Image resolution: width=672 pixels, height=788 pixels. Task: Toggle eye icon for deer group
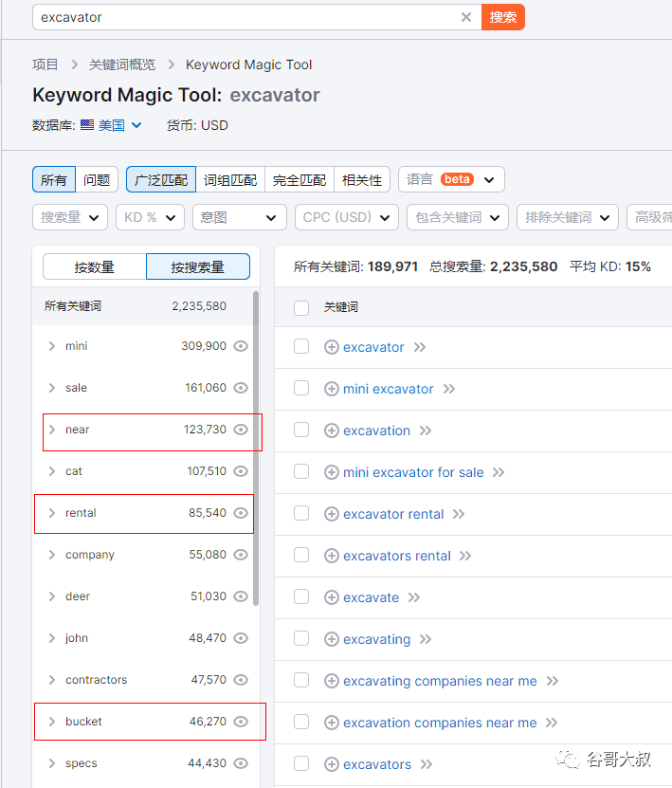coord(241,596)
